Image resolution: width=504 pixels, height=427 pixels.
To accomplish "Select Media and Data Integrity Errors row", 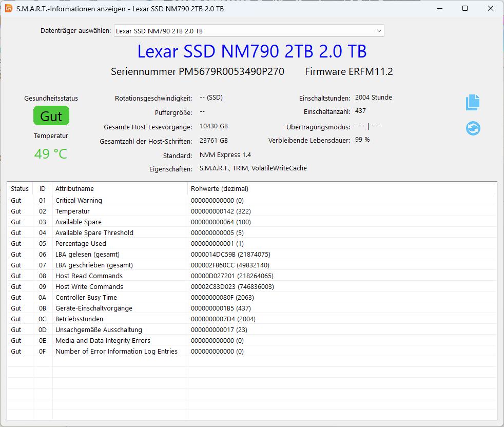I will click(x=251, y=340).
